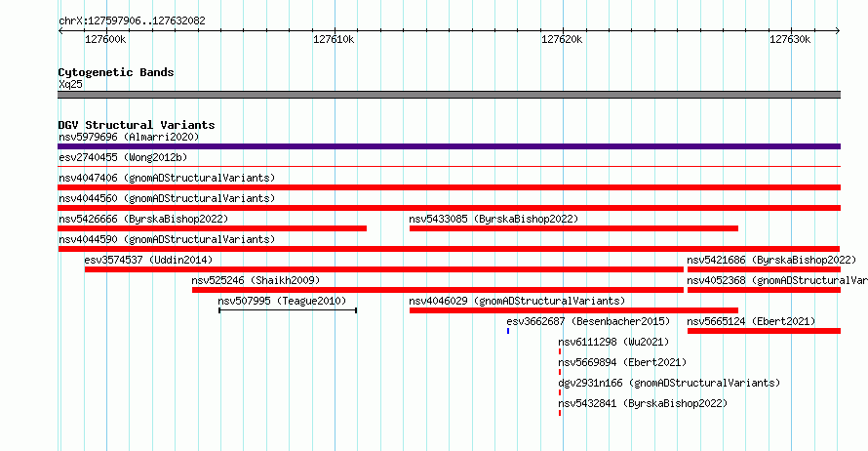This screenshot has height=451, width=868.
Task: Click the DGV Structural Variants track title
Action: pyautogui.click(x=137, y=125)
